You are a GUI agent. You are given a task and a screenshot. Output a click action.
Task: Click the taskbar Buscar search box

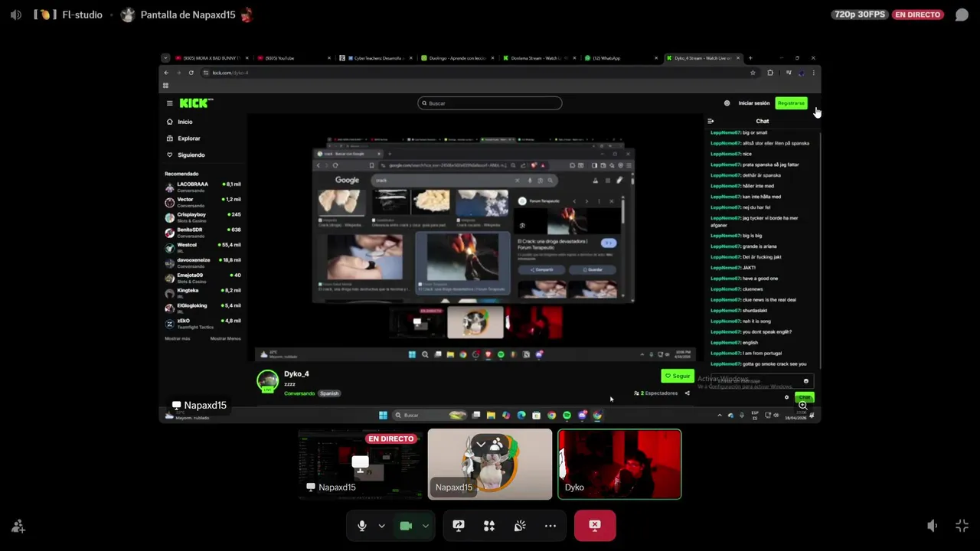coord(430,416)
